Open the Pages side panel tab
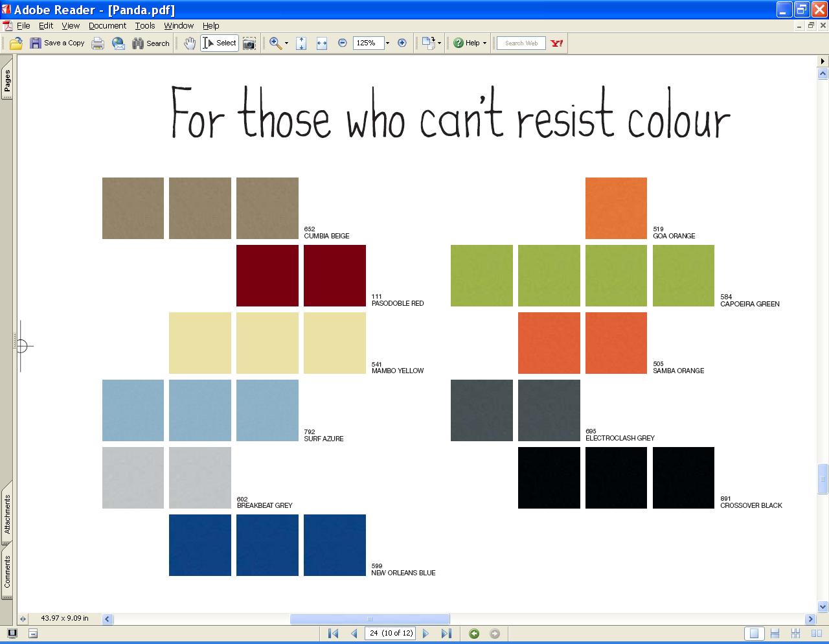The height and width of the screenshot is (644, 829). tap(7, 82)
